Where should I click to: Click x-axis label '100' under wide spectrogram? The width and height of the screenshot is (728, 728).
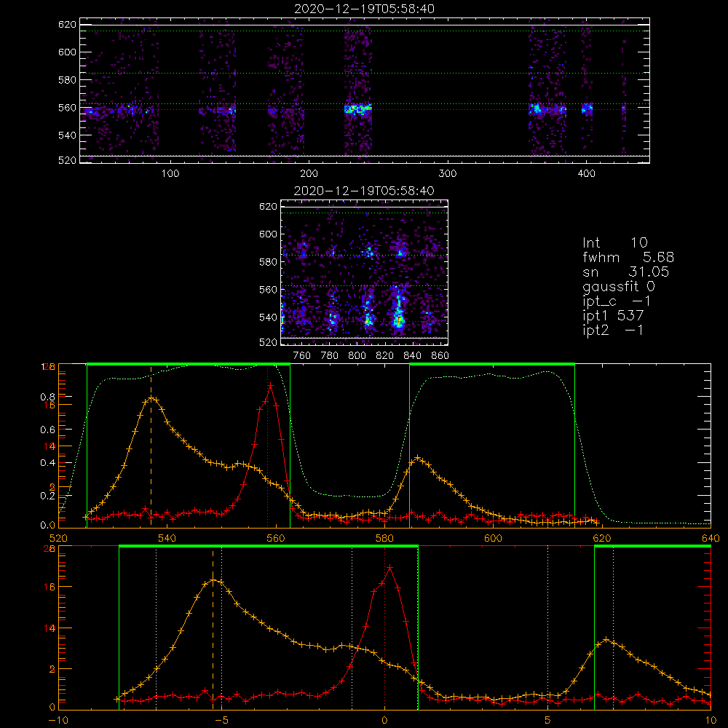pos(170,173)
